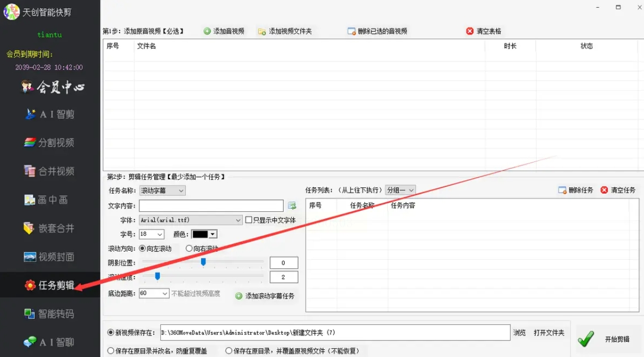This screenshot has height=357, width=644.
Task: Click the import text icon beside 文字内容
Action: tap(292, 206)
